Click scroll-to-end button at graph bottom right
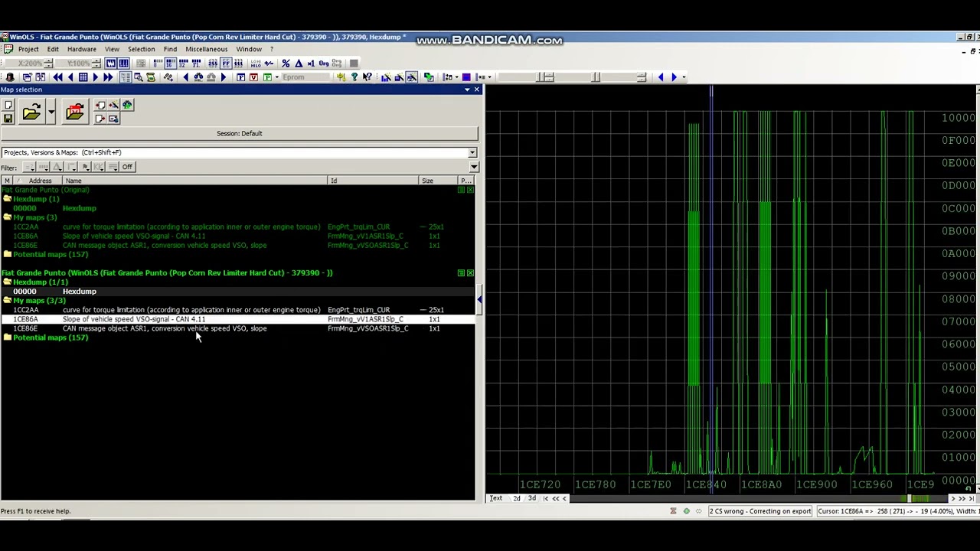Screen dimensions: 980x551 point(972,499)
